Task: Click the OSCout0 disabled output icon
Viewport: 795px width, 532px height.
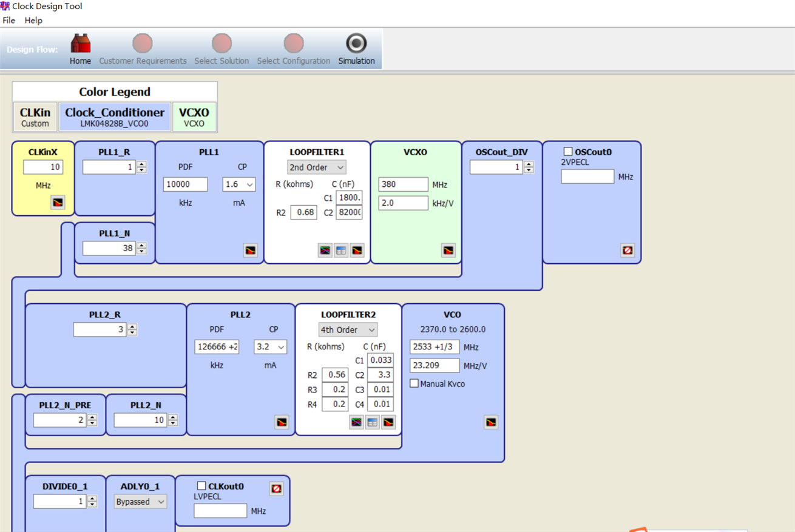Action: click(x=628, y=250)
